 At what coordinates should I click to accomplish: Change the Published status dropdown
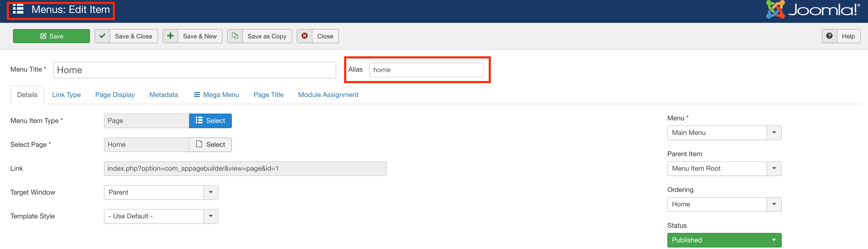(724, 240)
